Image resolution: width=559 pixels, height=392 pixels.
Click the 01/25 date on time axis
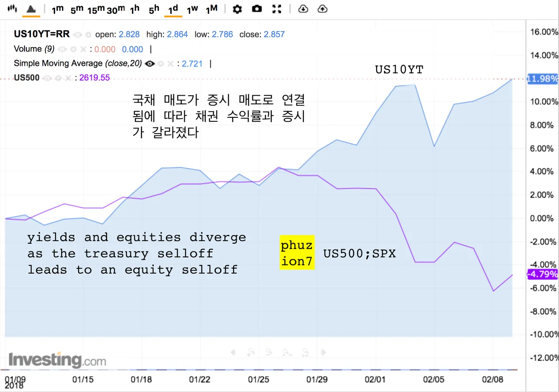(x=259, y=379)
